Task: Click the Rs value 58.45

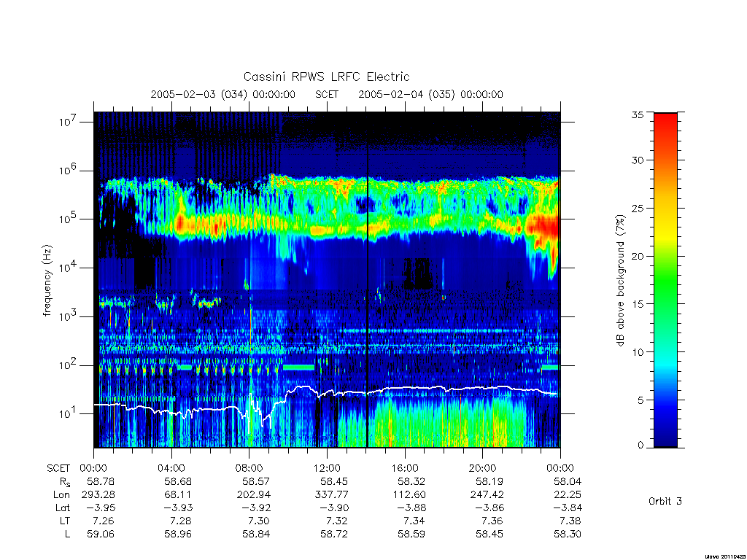Action: (x=334, y=481)
